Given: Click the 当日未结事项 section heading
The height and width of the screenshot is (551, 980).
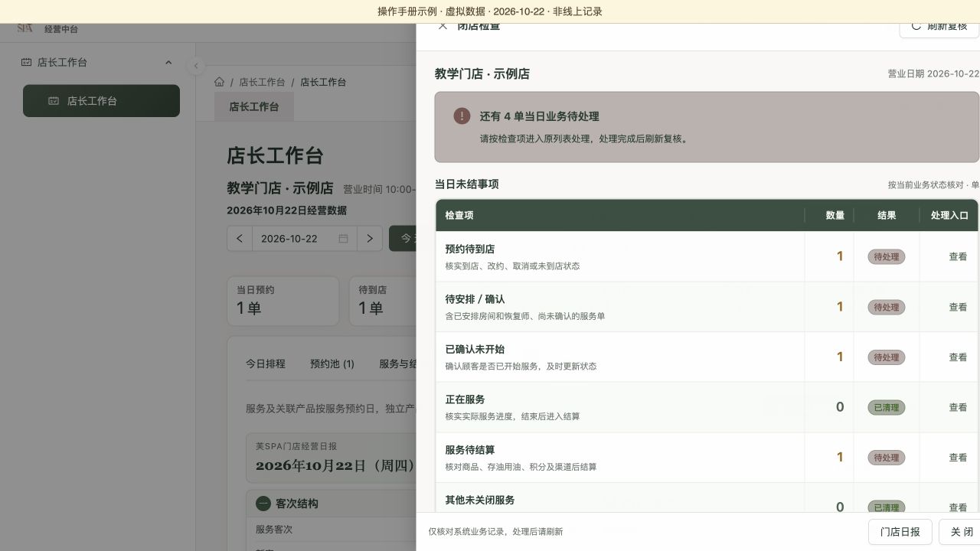Looking at the screenshot, I should pyautogui.click(x=467, y=184).
